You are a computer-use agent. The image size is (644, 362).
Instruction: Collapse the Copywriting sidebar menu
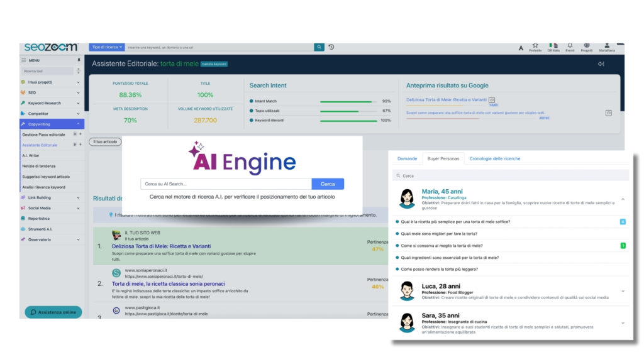click(52, 124)
